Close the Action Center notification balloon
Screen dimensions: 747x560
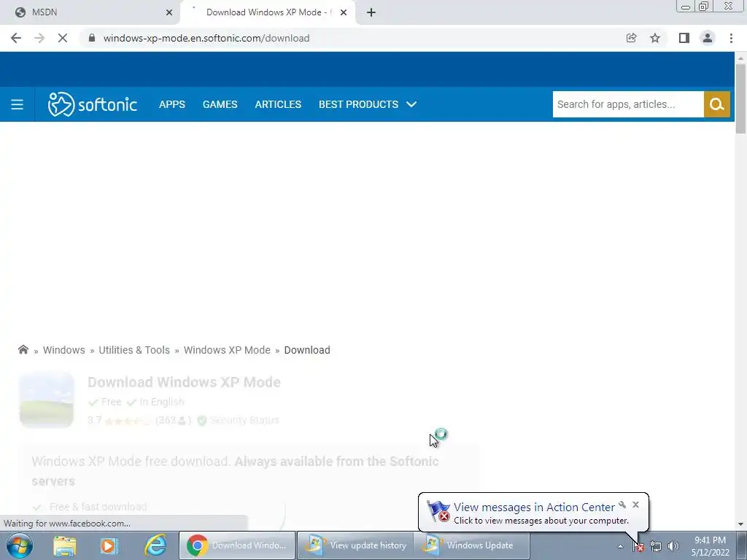[x=635, y=505]
